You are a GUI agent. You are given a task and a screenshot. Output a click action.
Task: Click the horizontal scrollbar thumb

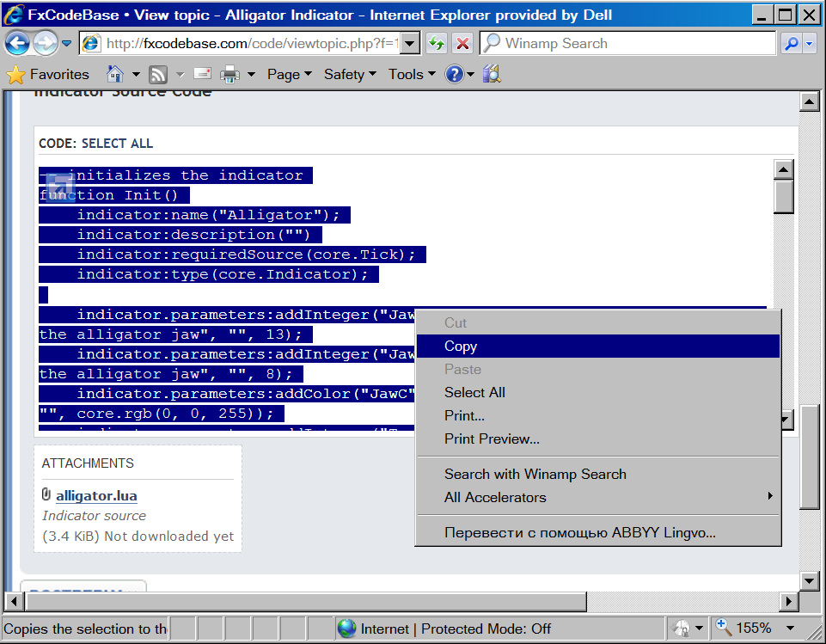pyautogui.click(x=307, y=601)
